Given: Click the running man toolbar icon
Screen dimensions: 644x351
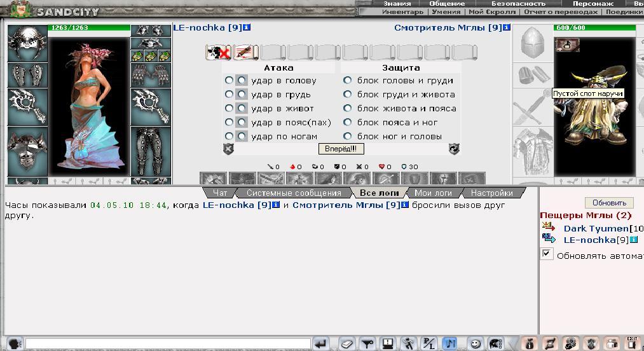Looking at the screenshot, I should point(408,343).
